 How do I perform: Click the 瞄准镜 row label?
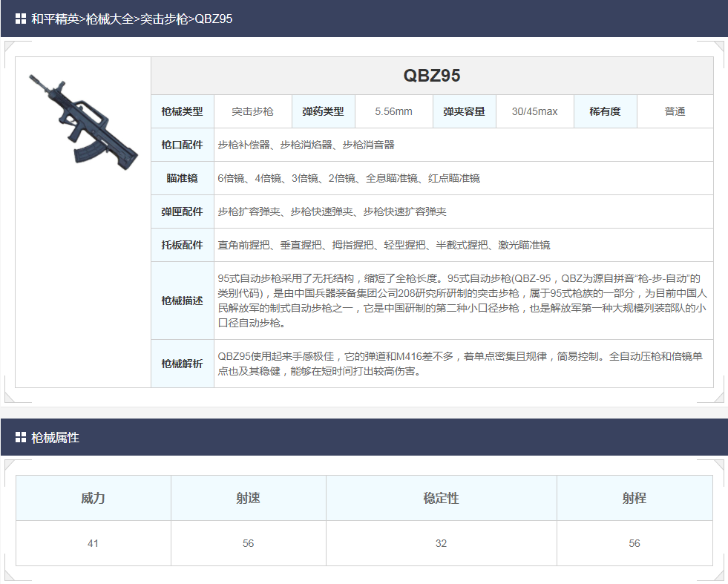[x=183, y=178]
